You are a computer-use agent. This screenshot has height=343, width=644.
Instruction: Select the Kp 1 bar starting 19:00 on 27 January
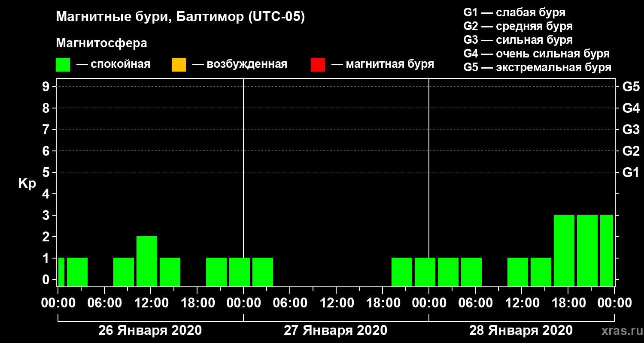[402, 272]
